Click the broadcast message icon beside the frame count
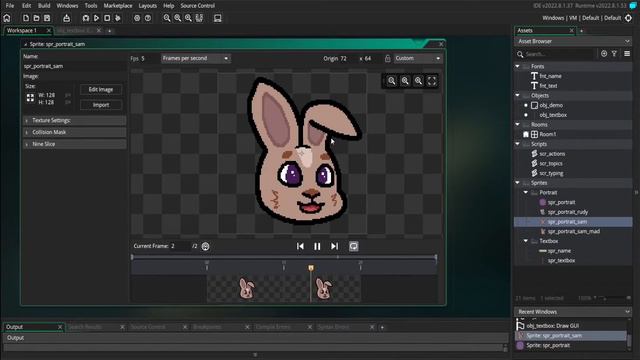The image size is (640, 360). [x=206, y=246]
